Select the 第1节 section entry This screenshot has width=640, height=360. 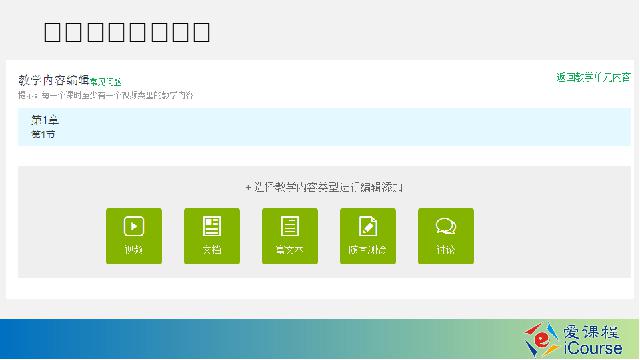[43, 134]
